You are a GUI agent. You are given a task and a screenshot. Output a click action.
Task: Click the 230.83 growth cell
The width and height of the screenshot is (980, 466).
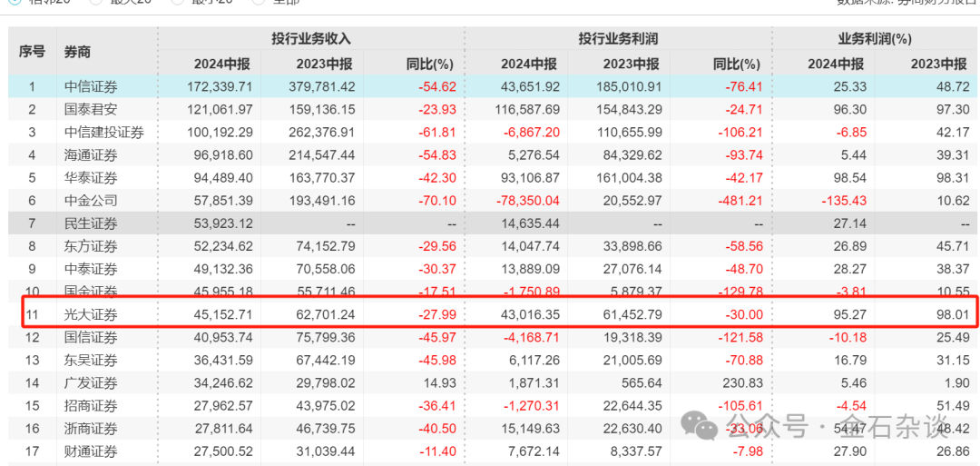(744, 382)
